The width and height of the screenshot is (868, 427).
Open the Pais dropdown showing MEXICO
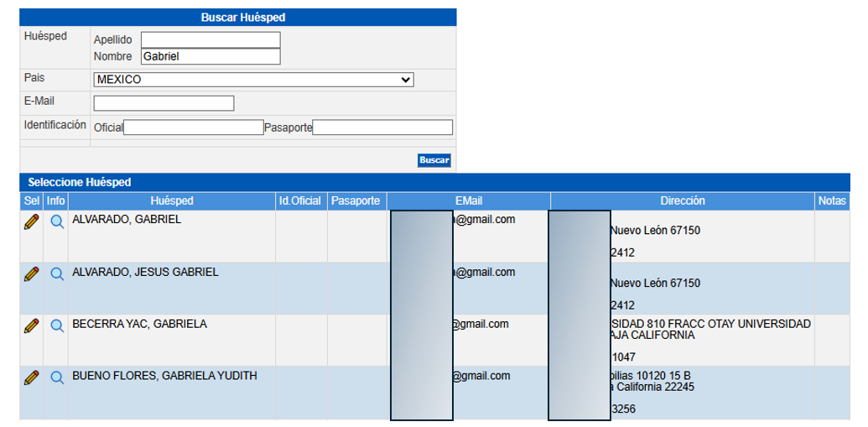[253, 80]
